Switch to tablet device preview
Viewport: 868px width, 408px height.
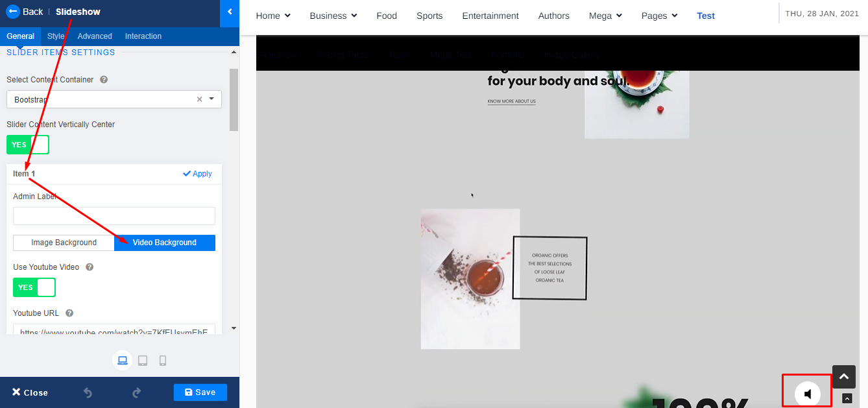(x=143, y=361)
